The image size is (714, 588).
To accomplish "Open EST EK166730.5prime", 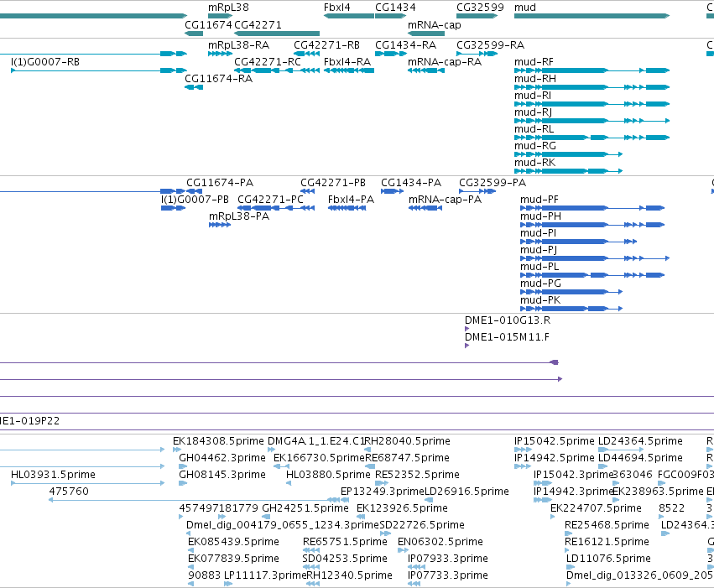I will pos(281,466).
